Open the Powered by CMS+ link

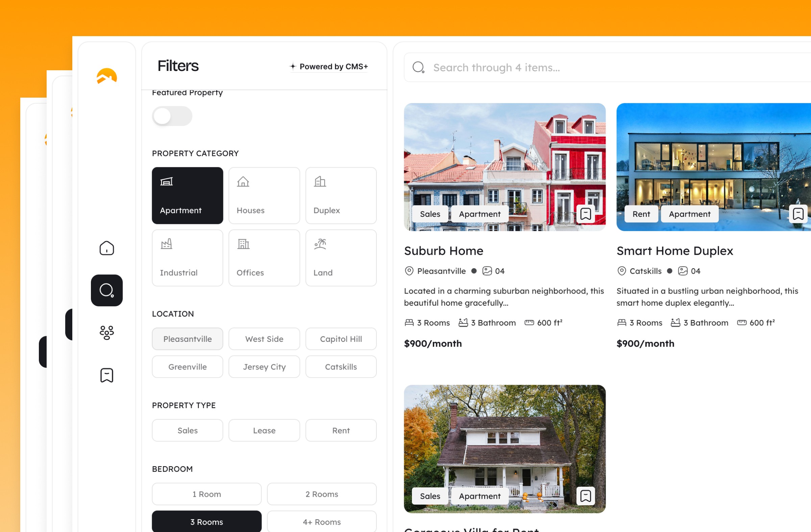[x=329, y=67]
